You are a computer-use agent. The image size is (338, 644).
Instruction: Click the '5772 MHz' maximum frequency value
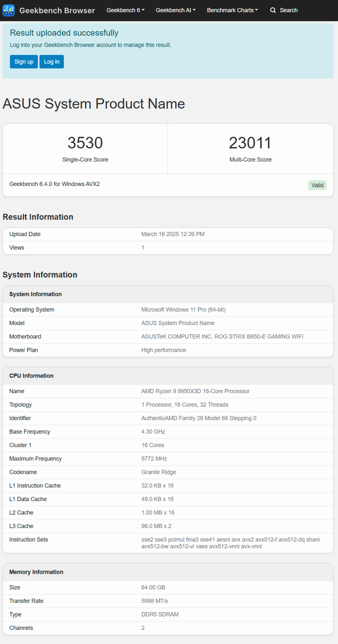pyautogui.click(x=154, y=459)
